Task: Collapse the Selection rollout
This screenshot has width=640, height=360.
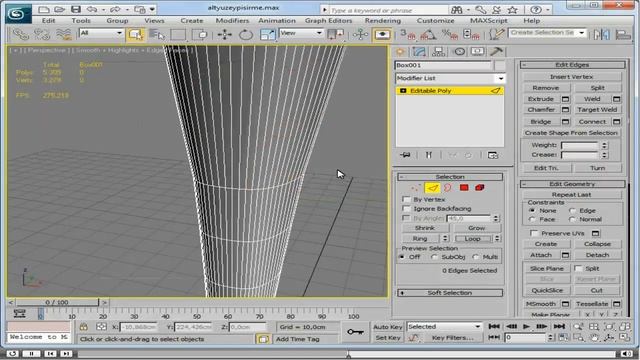Action: click(450, 177)
